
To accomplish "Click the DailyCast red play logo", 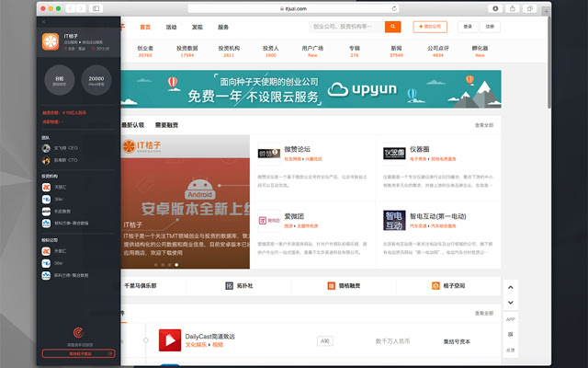I will pos(170,341).
